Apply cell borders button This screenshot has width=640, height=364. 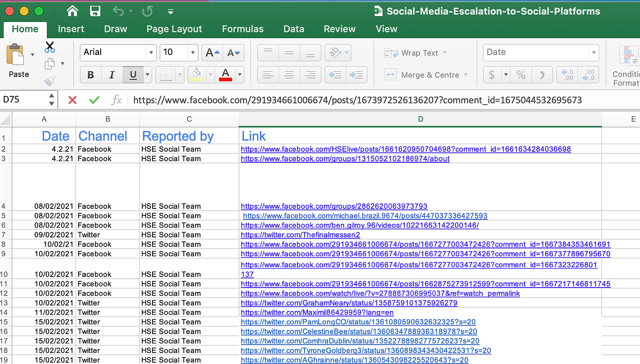[x=166, y=75]
